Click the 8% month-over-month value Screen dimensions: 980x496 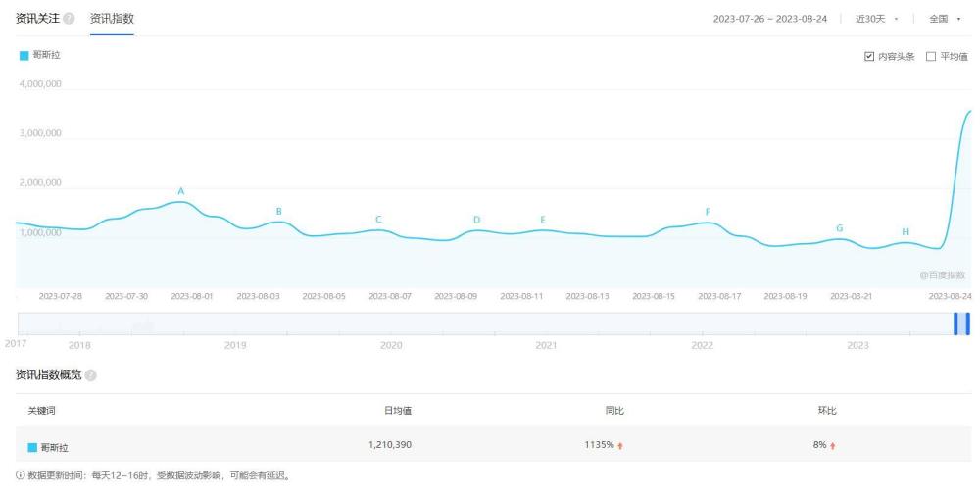tap(820, 445)
